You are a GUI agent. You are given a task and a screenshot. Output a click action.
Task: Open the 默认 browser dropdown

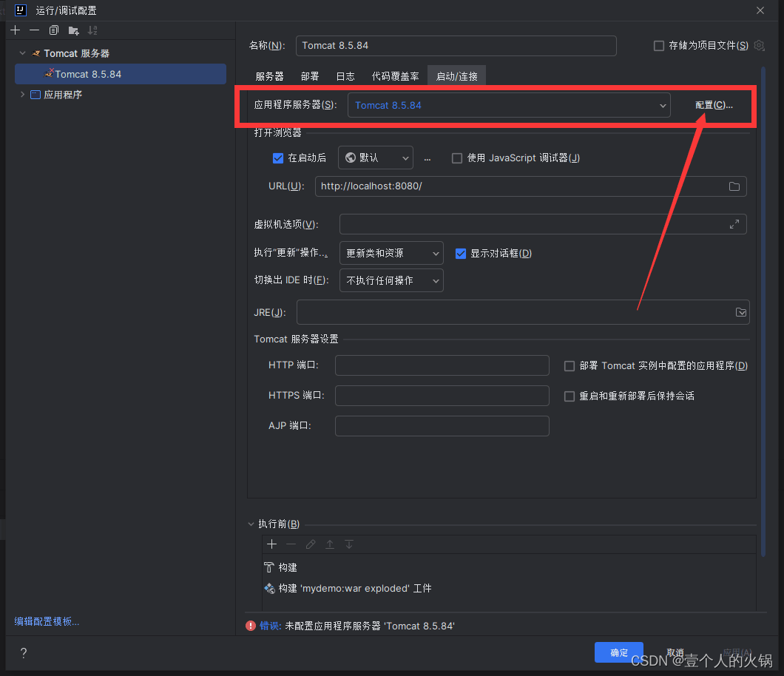click(376, 158)
